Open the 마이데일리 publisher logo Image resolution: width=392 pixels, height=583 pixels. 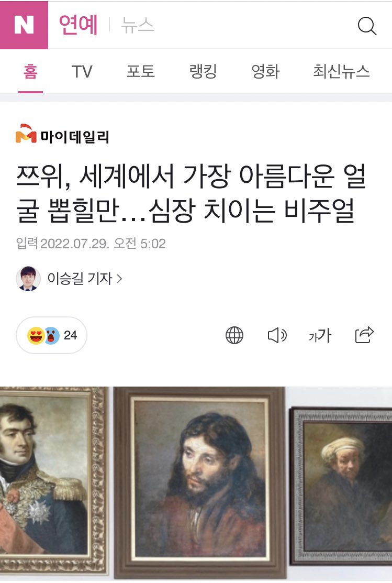[x=62, y=134]
